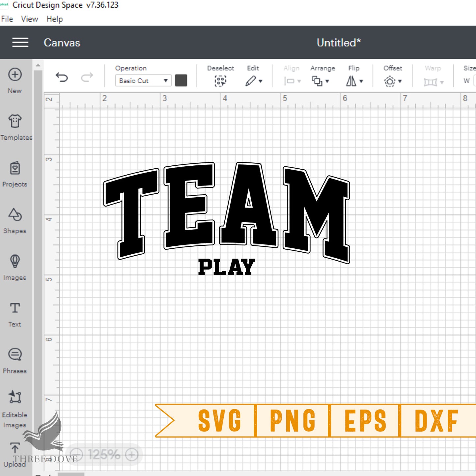Click the Edit pencil icon
The image size is (476, 476).
point(251,81)
